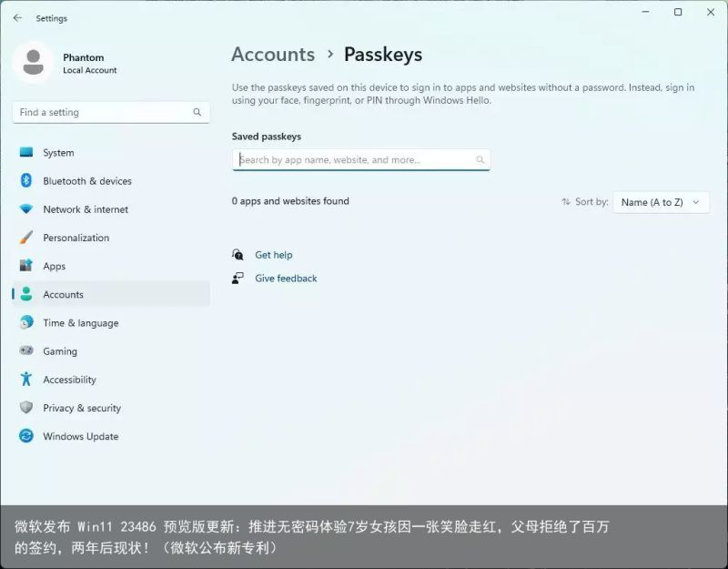This screenshot has width=728, height=569.
Task: Click search magnifier in Find a setting
Action: (197, 112)
